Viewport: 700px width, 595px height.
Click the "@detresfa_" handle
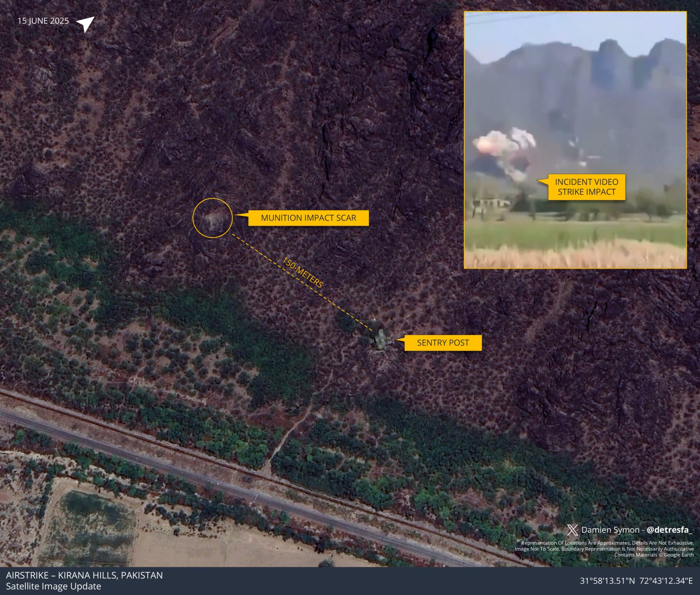[x=669, y=530]
